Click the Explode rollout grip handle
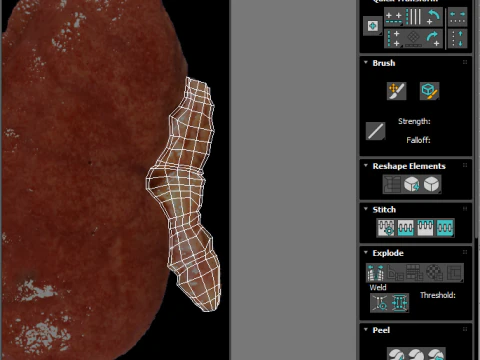 pos(465,252)
